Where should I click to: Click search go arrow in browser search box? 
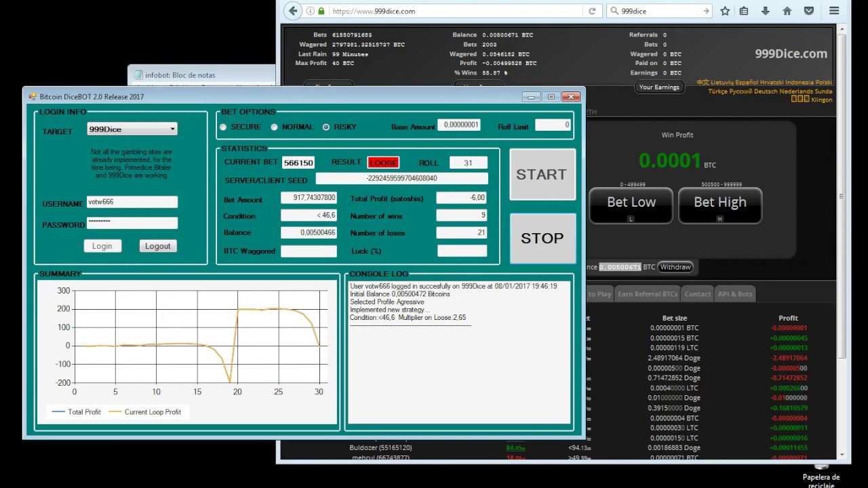point(706,11)
